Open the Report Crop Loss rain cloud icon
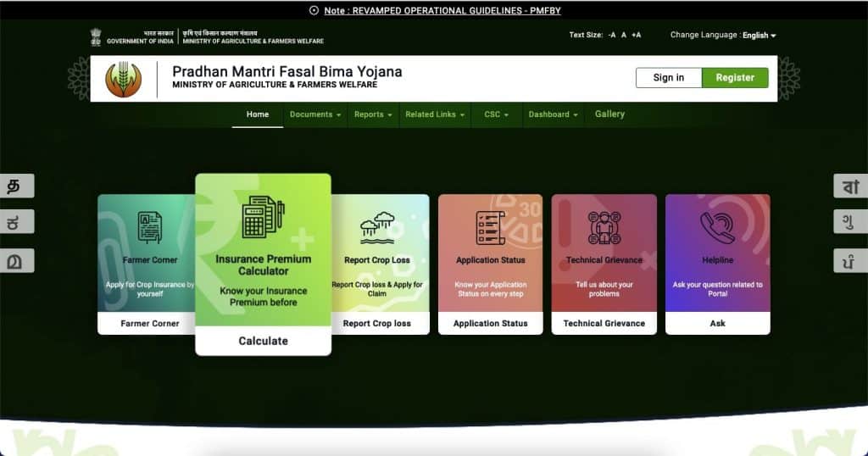 pos(377,227)
